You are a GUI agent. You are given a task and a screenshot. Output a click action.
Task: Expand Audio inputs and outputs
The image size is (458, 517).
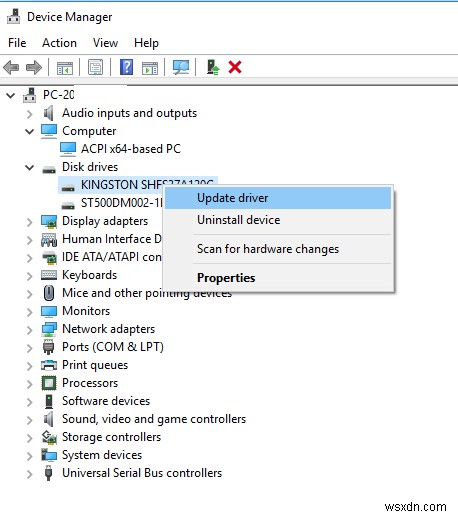click(x=29, y=114)
